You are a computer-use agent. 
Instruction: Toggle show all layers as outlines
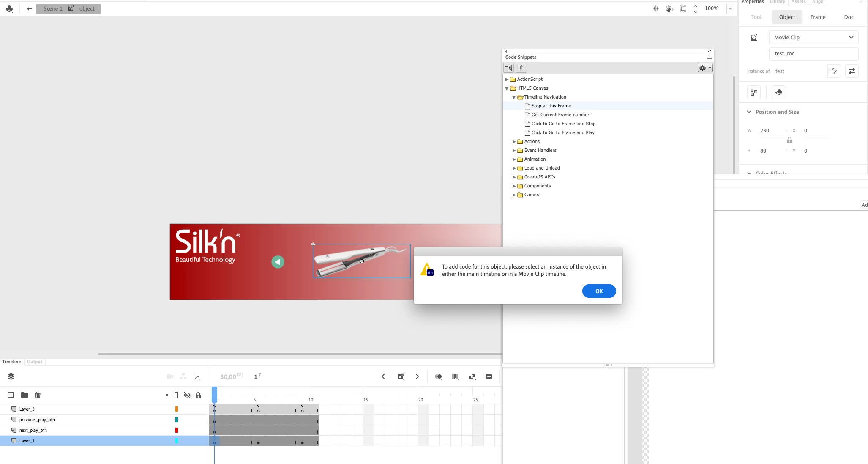[x=176, y=395]
